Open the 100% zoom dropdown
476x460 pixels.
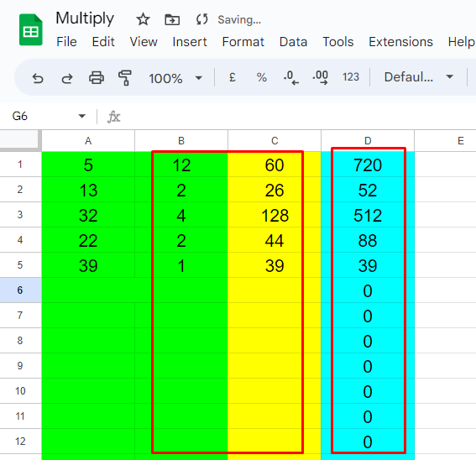175,78
